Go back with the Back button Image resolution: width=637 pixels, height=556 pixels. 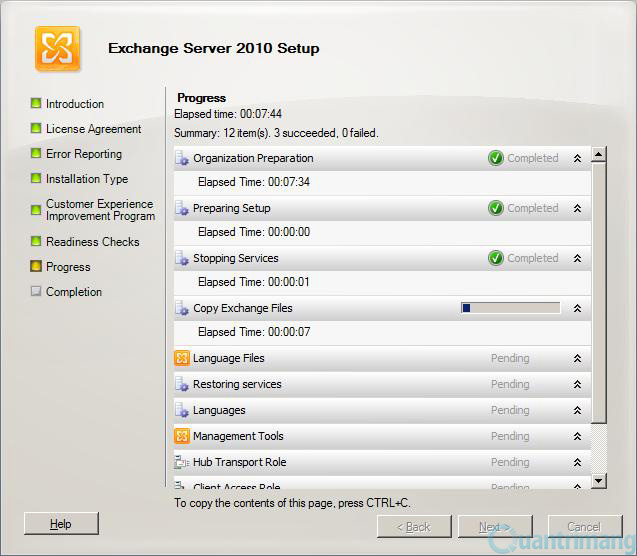click(414, 527)
